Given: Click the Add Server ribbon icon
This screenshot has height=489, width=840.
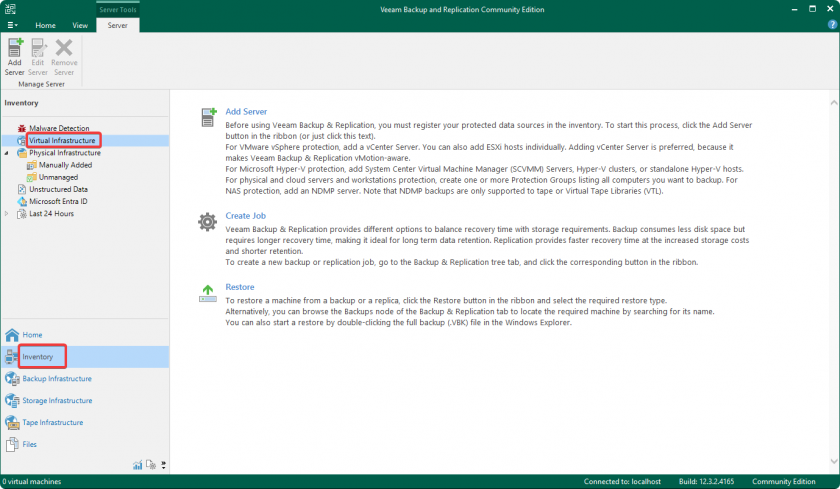Looking at the screenshot, I should point(14,55).
